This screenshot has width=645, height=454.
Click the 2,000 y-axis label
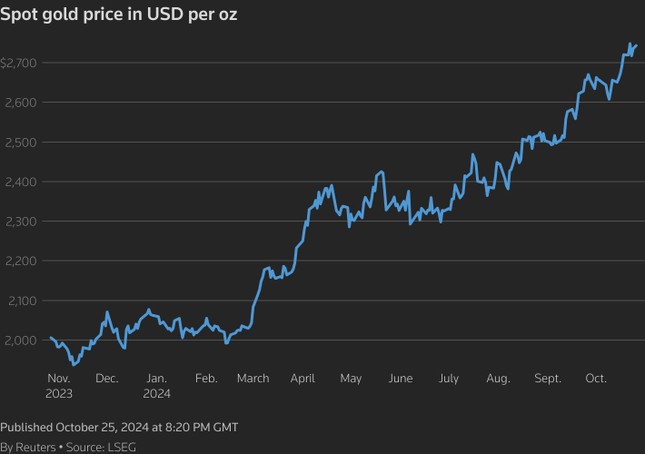pos(20,340)
